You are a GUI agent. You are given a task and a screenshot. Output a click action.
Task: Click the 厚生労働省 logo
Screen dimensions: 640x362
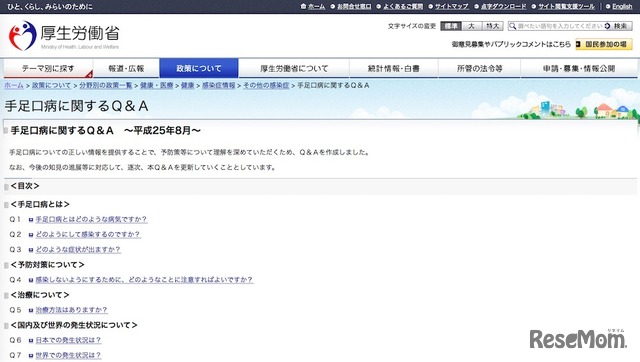point(64,36)
